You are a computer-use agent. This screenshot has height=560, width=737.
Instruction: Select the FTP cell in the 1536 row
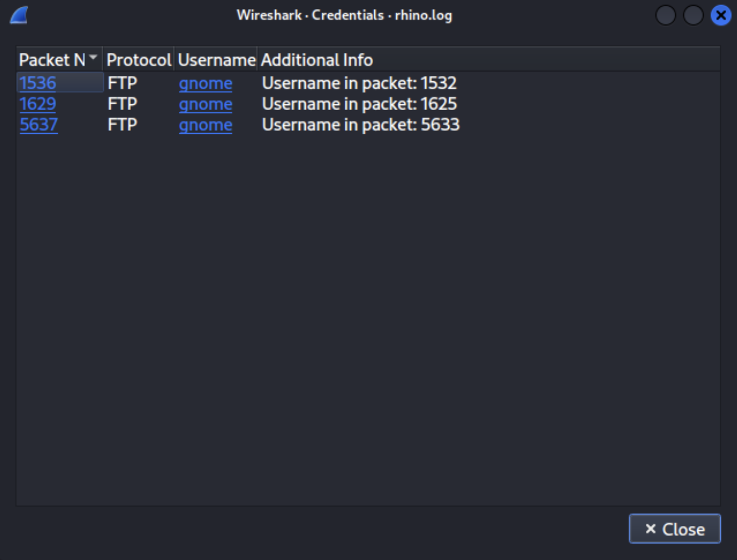pos(122,83)
